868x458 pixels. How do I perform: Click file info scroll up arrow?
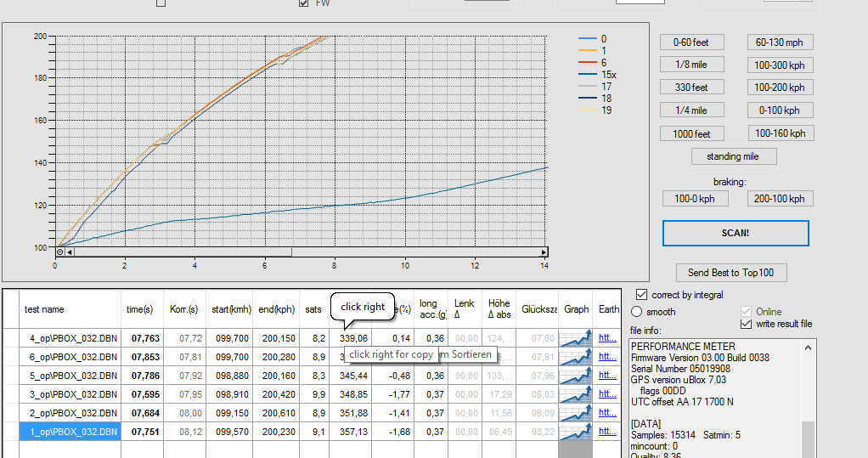point(808,348)
